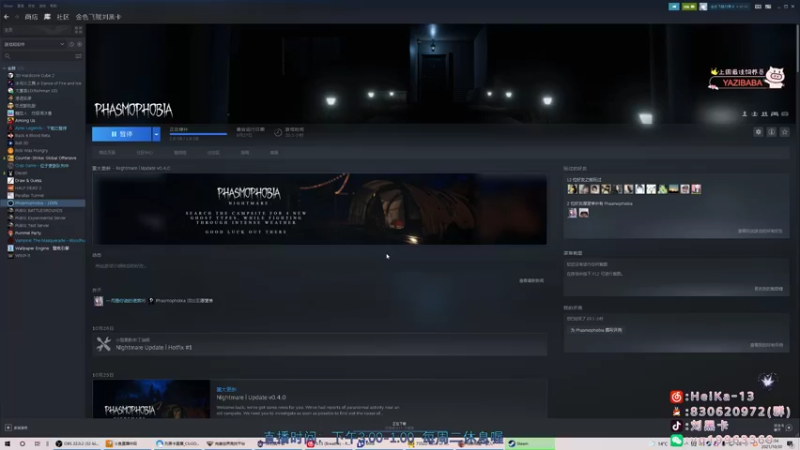
Task: Open Nightmare | Update v0.4.0 news title
Action: pyautogui.click(x=251, y=397)
